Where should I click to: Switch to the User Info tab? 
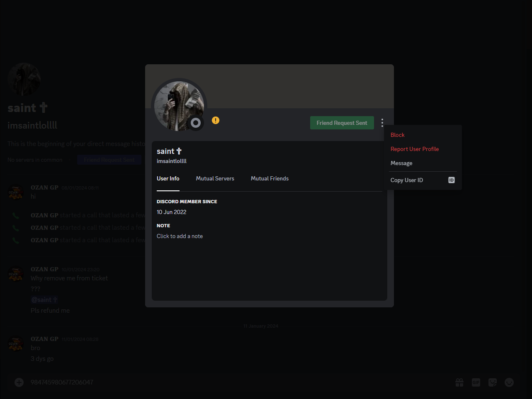(x=168, y=179)
